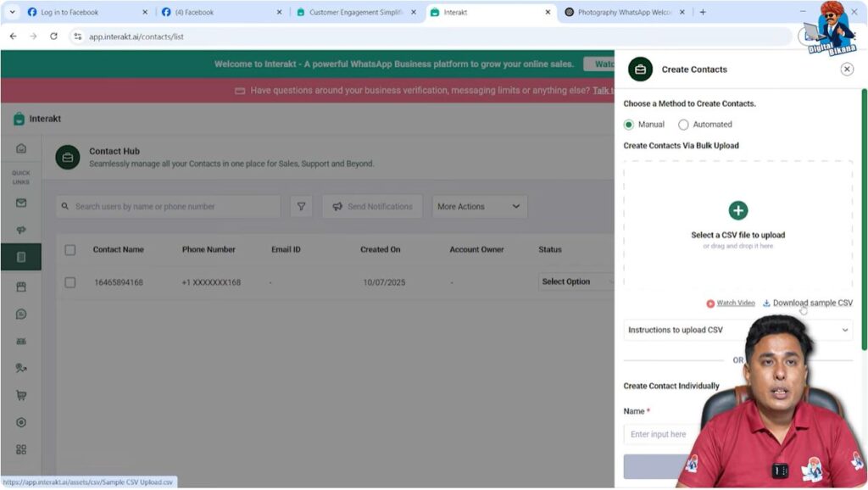Click Select a CSV file to upload
Viewport: 868px width, 490px height.
pos(738,235)
